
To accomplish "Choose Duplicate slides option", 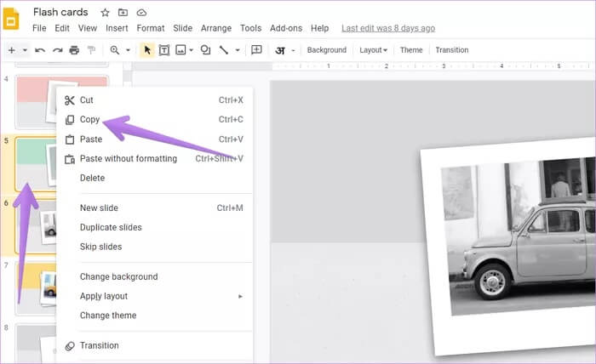I will point(154,227).
